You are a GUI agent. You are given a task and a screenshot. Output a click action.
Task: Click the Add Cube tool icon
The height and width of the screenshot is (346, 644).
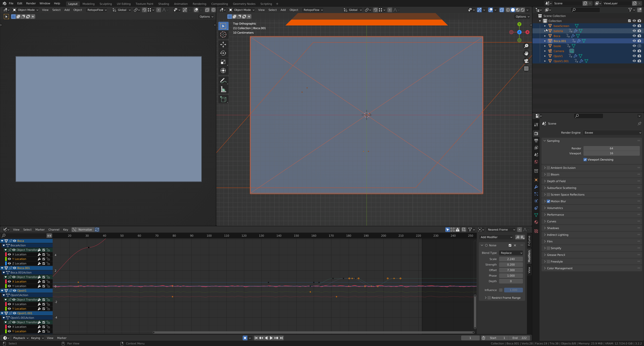click(x=223, y=99)
